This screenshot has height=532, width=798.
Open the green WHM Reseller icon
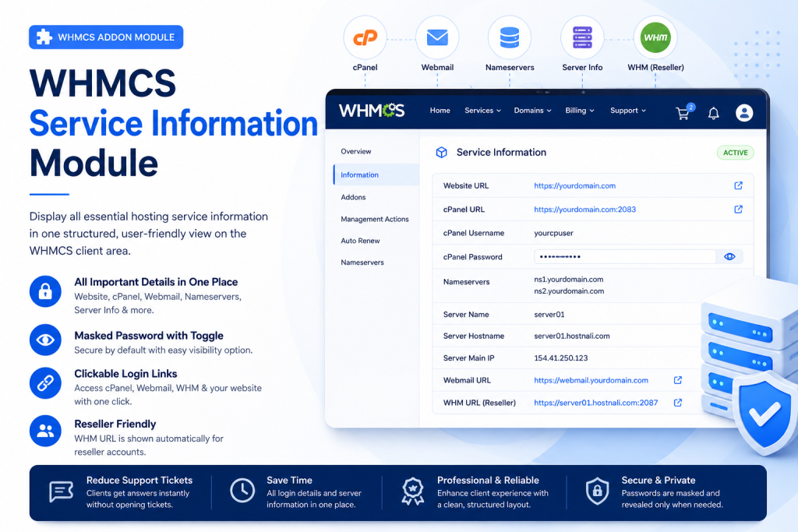point(655,37)
